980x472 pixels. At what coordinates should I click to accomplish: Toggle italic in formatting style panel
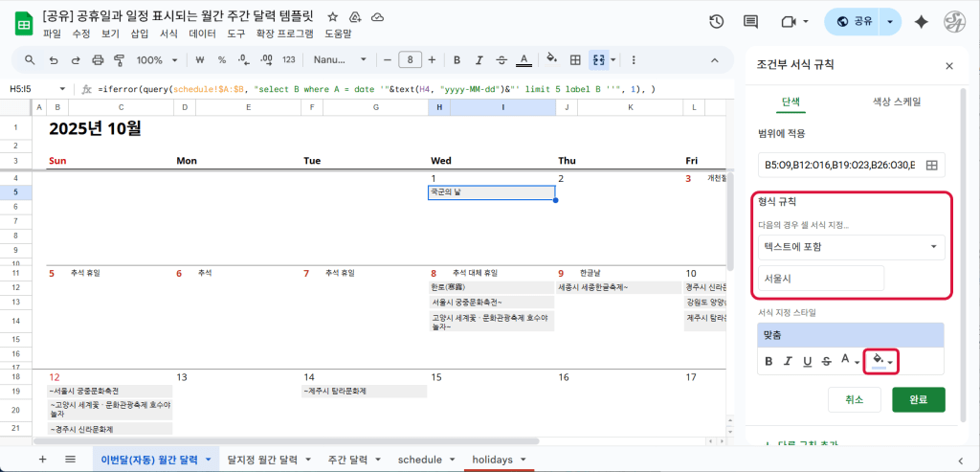[788, 361]
